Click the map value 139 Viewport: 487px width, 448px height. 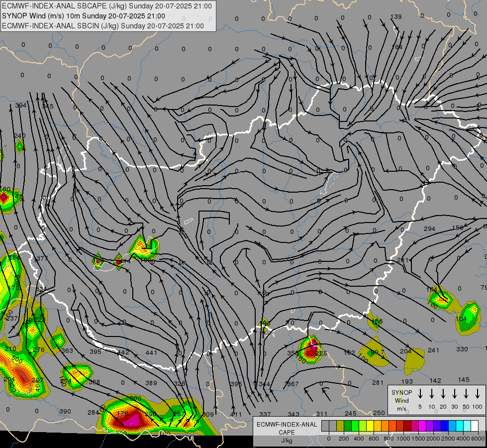click(x=396, y=17)
